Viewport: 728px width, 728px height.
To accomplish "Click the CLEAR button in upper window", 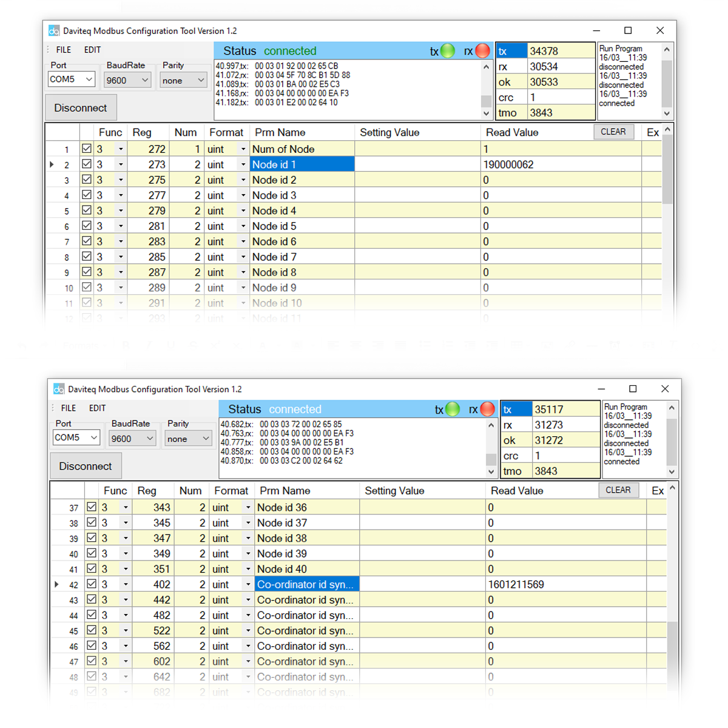I will pos(613,132).
